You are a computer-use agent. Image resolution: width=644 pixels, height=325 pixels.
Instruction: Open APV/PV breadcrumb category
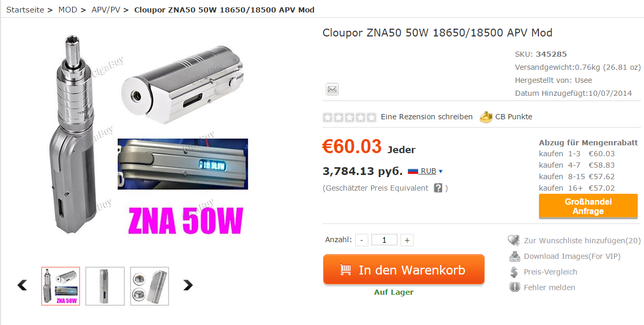click(x=106, y=10)
